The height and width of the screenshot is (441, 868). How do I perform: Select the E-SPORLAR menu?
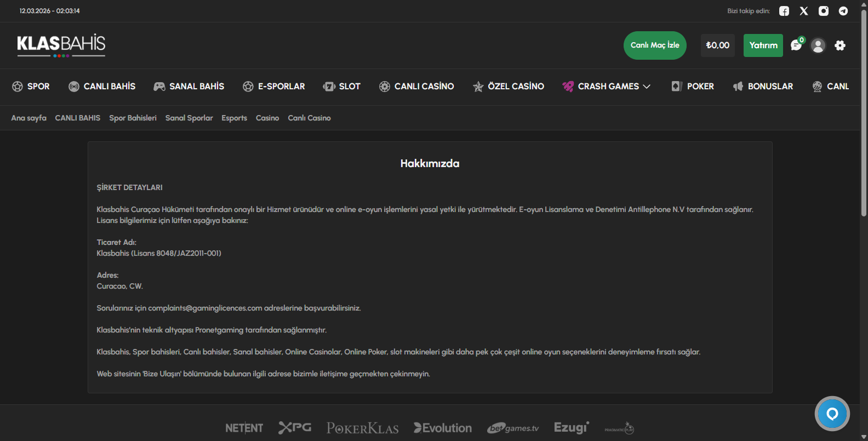pyautogui.click(x=274, y=87)
